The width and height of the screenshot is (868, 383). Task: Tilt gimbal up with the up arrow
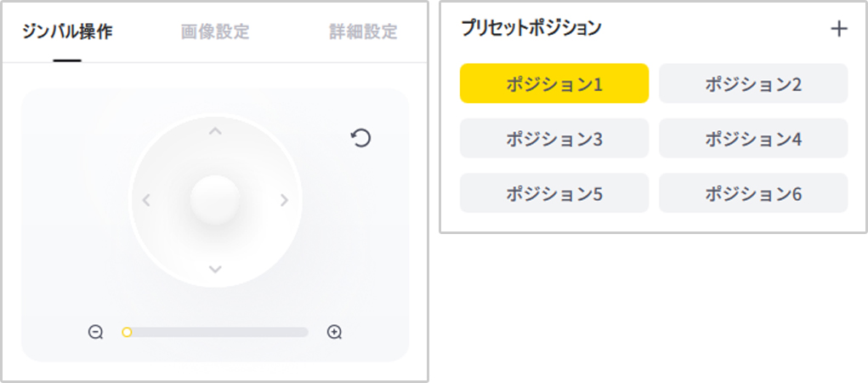pos(215,131)
